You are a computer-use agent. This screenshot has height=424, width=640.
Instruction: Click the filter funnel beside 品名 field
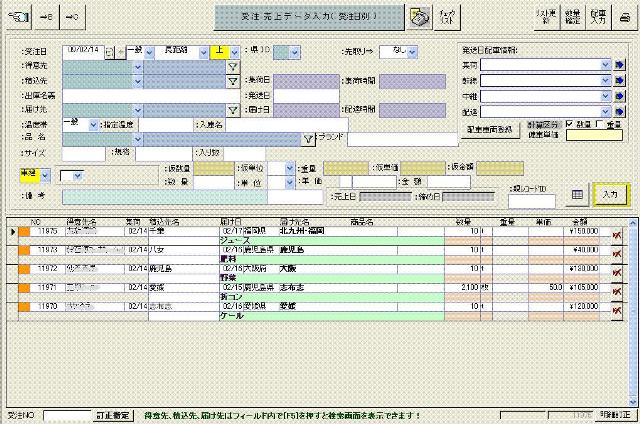tap(309, 139)
